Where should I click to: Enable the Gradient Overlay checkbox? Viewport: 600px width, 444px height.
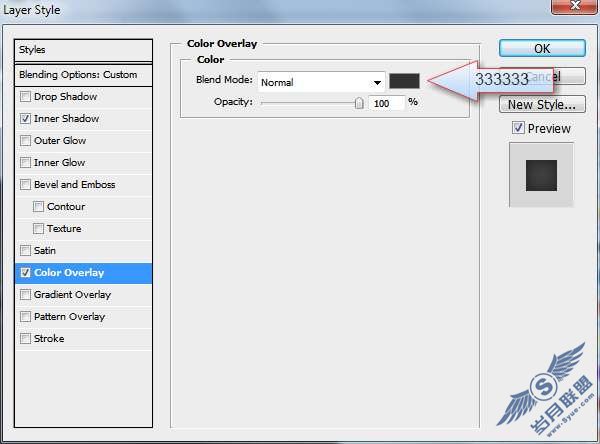coord(25,295)
